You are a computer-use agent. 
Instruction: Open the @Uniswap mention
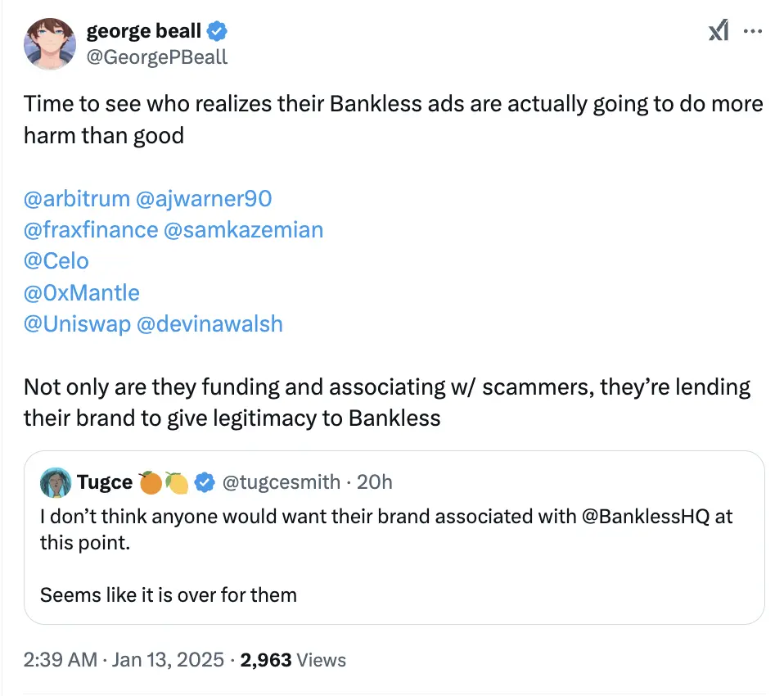pos(77,323)
